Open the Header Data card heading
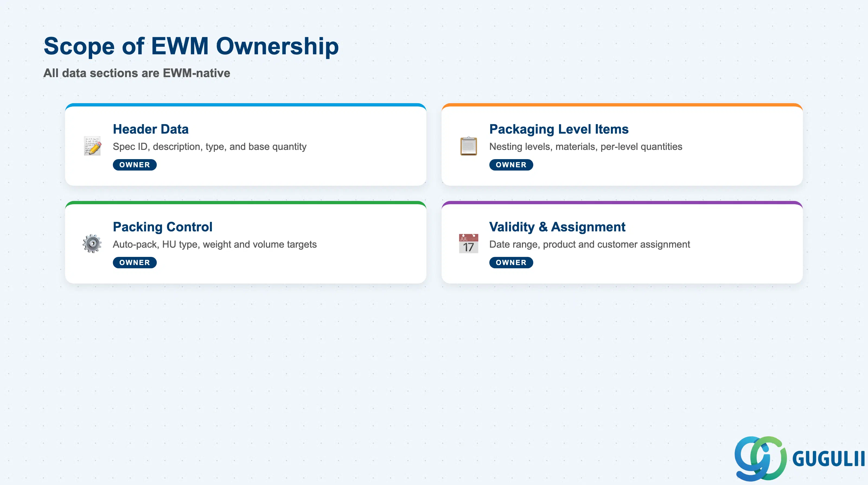The width and height of the screenshot is (868, 485). [151, 129]
